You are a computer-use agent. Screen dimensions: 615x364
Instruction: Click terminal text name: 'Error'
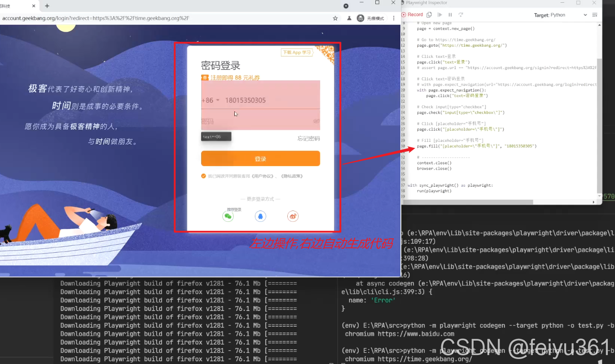tap(373, 300)
